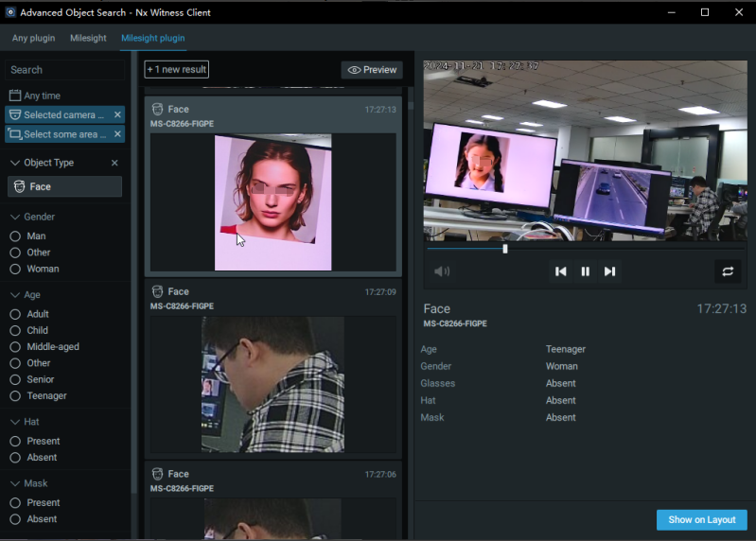The image size is (756, 541).
Task: Remove the Selected camera filter
Action: (117, 114)
